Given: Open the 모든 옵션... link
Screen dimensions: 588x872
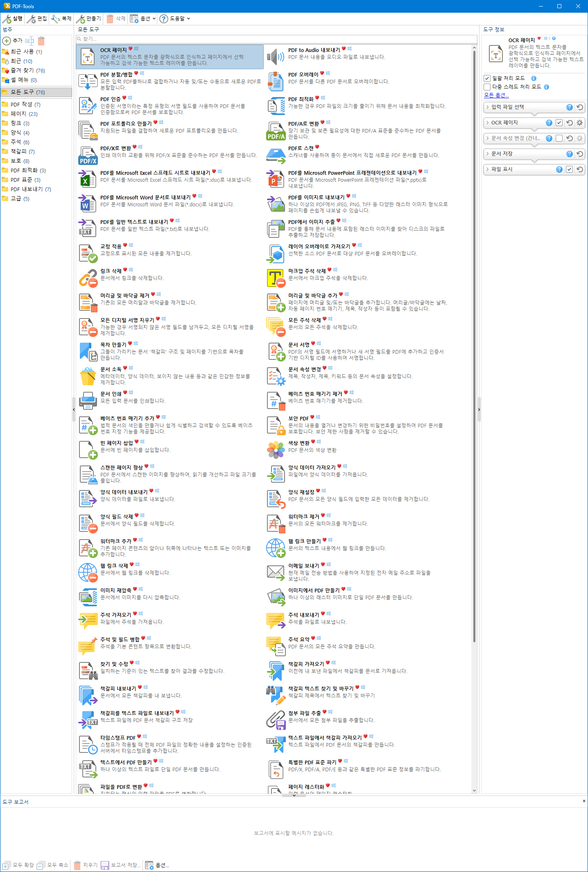Looking at the screenshot, I should 496,95.
